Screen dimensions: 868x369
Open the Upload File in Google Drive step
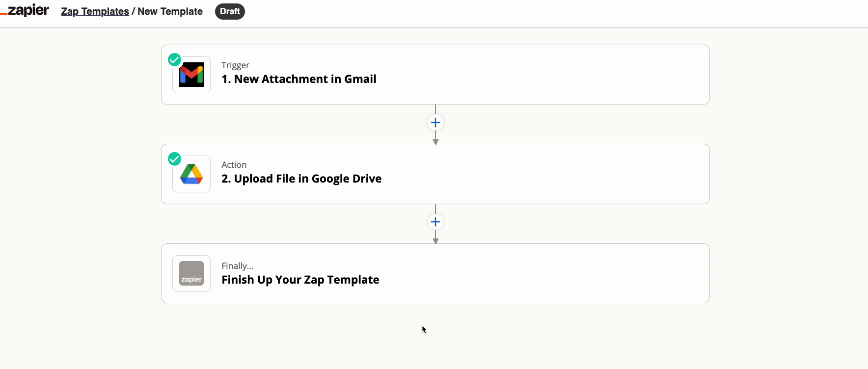click(x=301, y=179)
